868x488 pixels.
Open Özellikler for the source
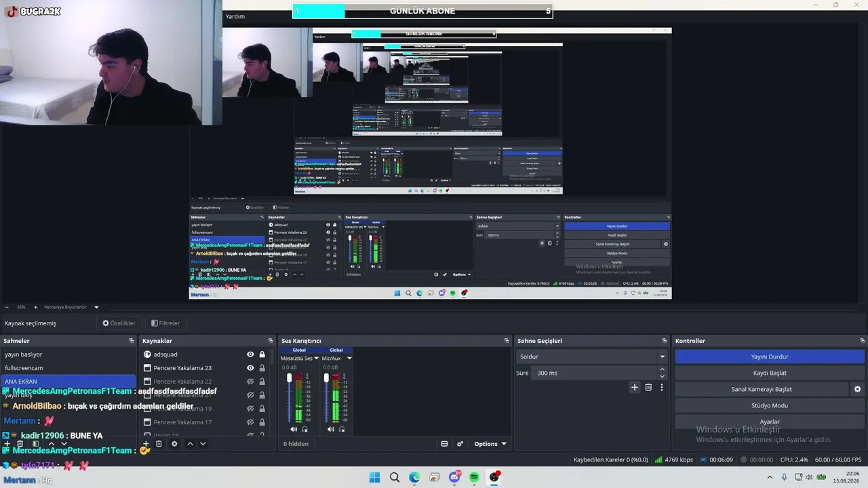click(119, 323)
